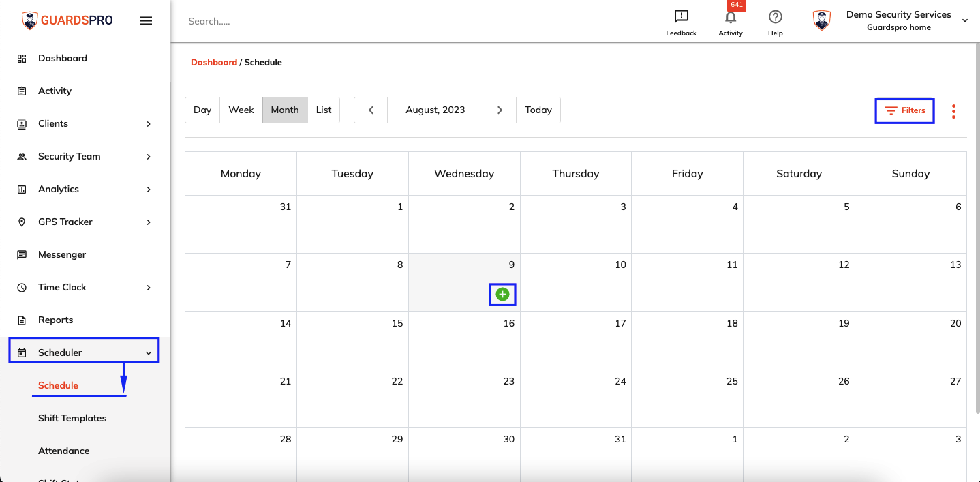980x482 pixels.
Task: Click the Reports document icon
Action: pos(22,320)
